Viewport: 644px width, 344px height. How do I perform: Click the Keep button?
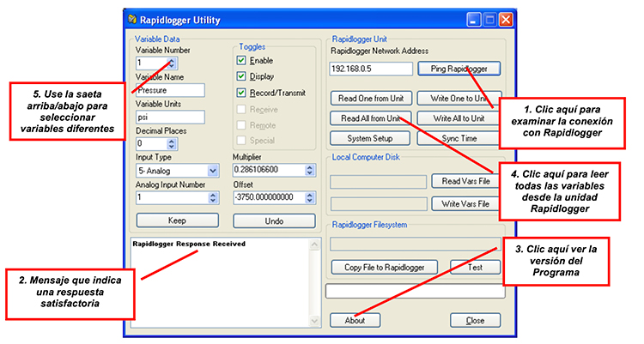[x=178, y=220]
